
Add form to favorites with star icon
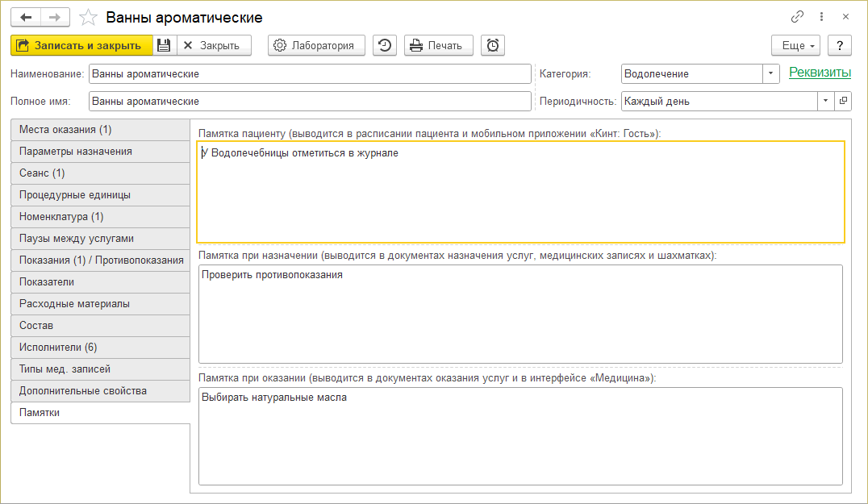[90, 17]
